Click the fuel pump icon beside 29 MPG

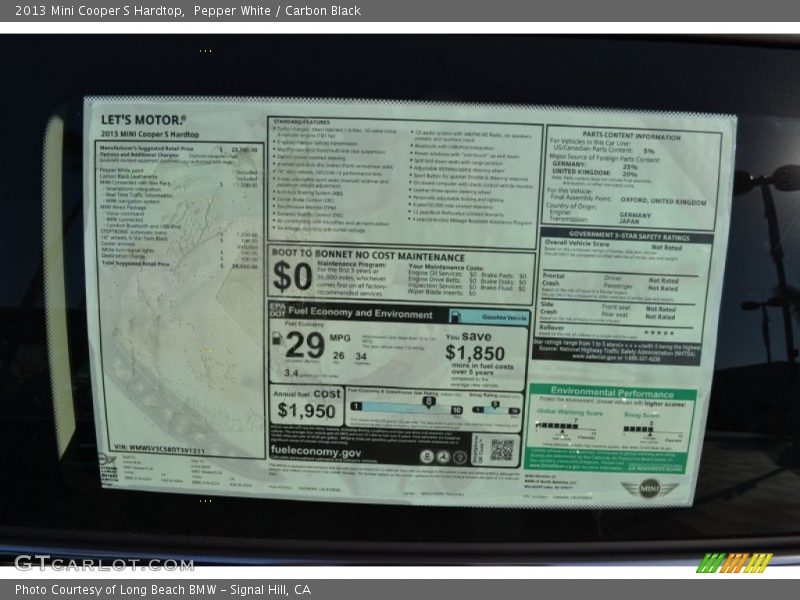276,340
